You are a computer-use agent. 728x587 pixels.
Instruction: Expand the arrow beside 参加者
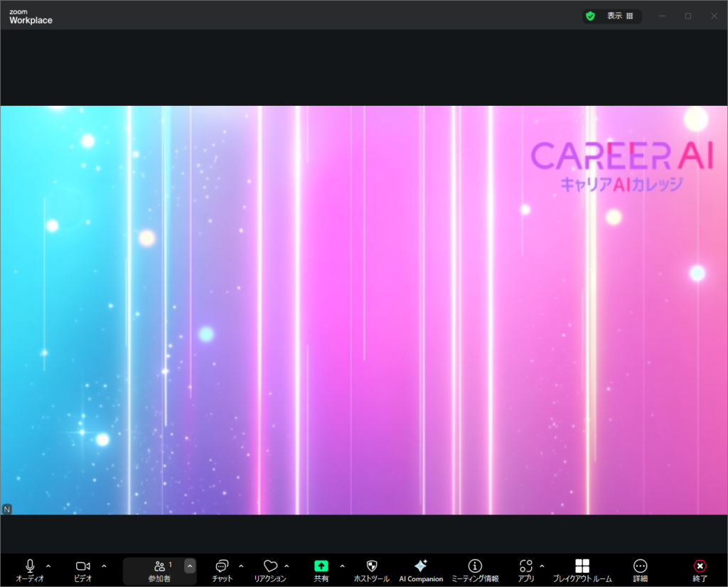(190, 566)
